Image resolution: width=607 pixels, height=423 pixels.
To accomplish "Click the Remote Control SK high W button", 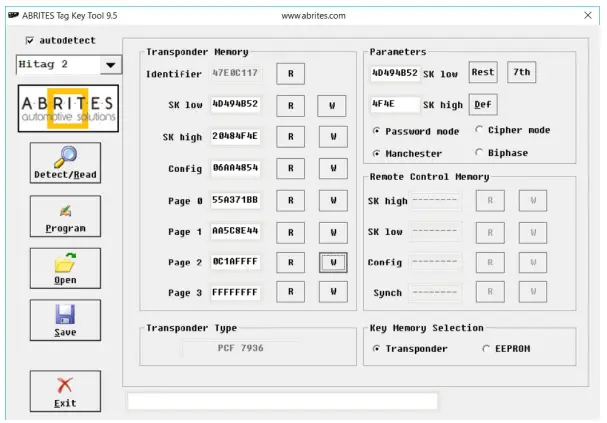I will point(533,200).
